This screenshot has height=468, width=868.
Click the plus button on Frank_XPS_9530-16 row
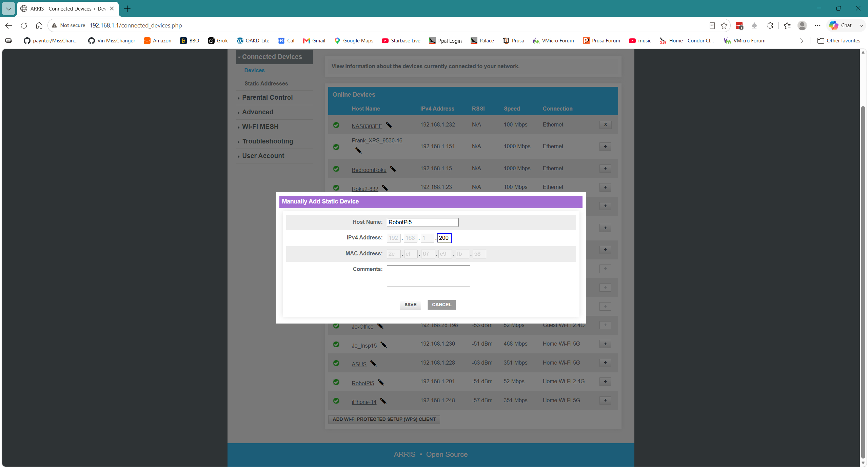[605, 147]
